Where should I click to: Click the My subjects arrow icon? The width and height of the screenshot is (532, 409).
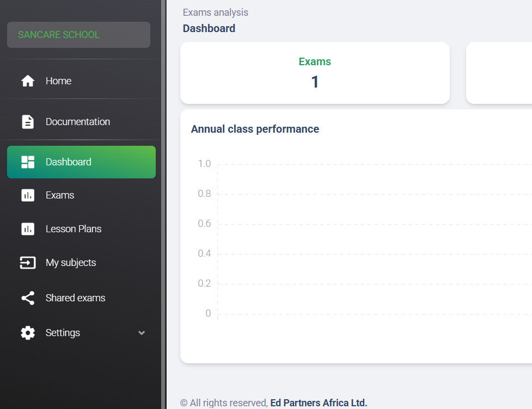[28, 263]
